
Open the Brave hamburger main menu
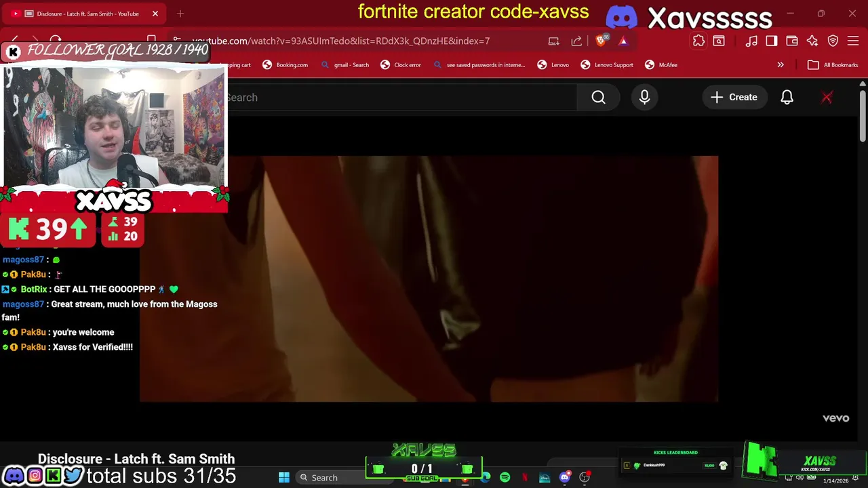(853, 41)
